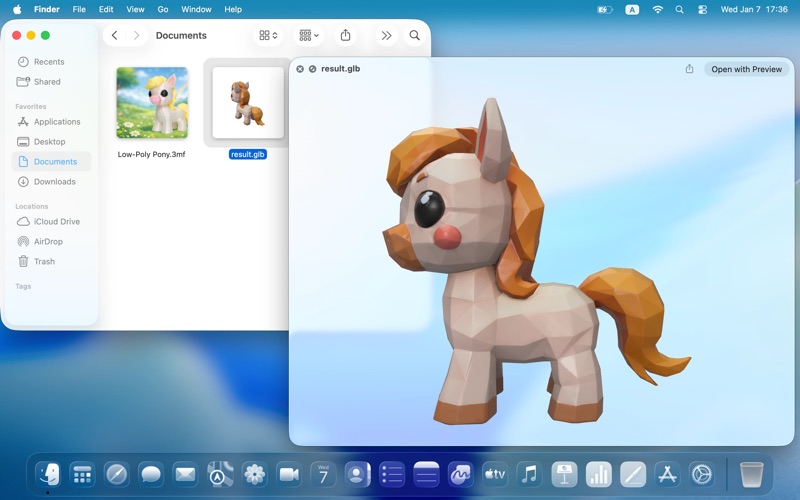Launch Freeform from the Dock

[461, 474]
